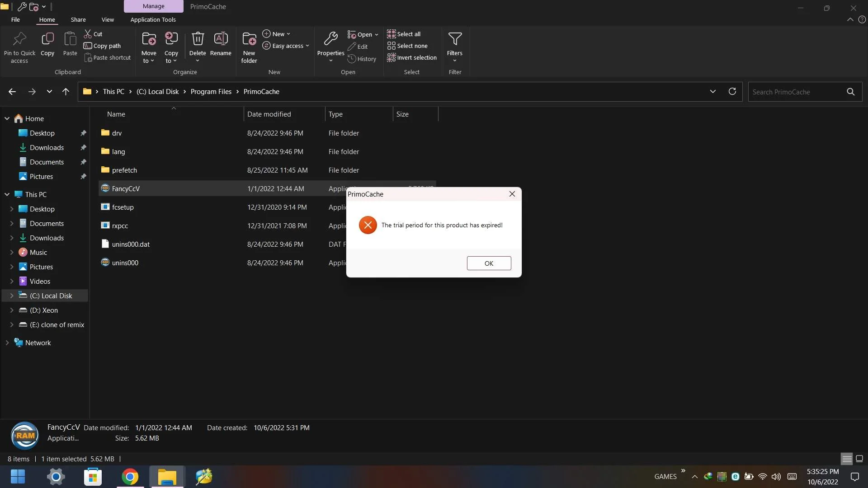Switch to details view in status bar

click(847, 459)
